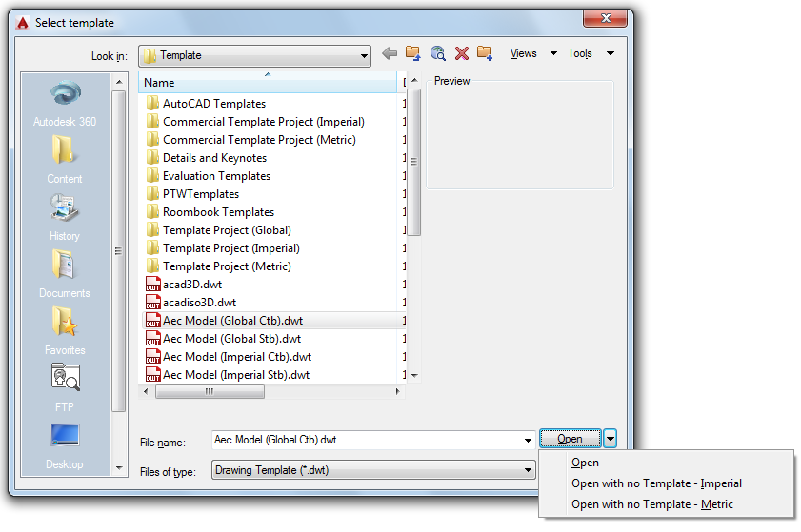The width and height of the screenshot is (801, 532).
Task: Expand the File name history dropdown
Action: click(x=528, y=440)
